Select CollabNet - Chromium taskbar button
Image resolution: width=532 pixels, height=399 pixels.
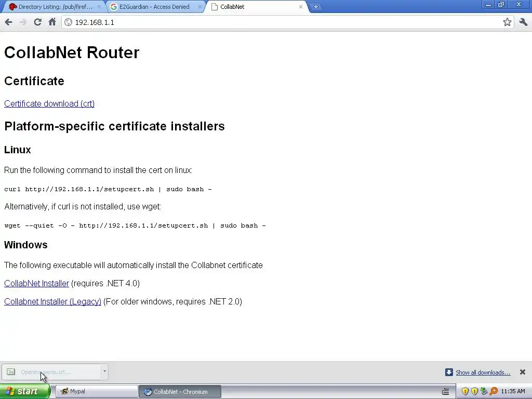pos(180,392)
